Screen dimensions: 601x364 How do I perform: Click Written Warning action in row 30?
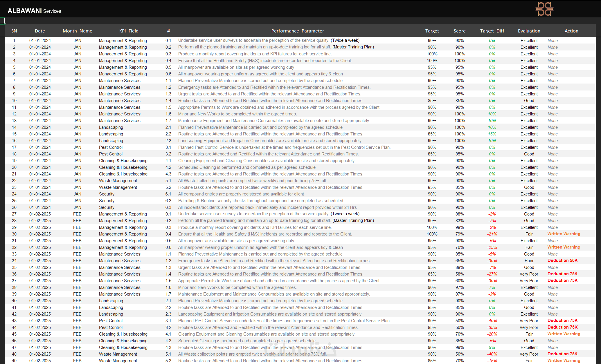[564, 234]
